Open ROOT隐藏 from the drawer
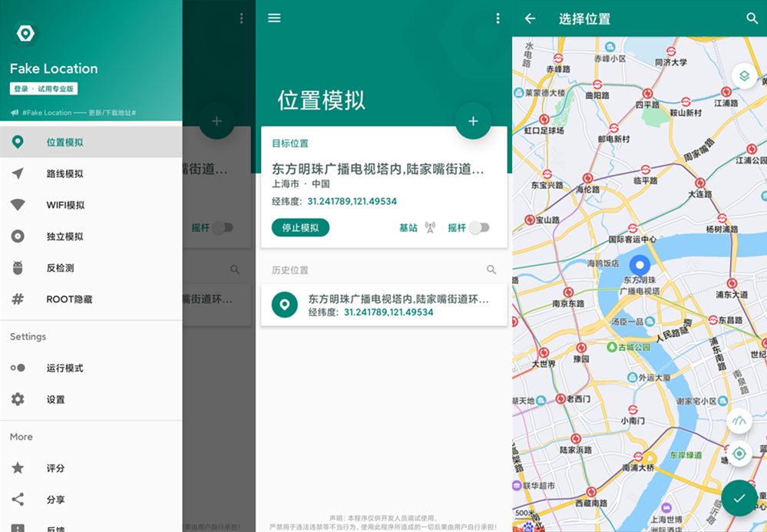Screen dimensions: 767x532 [x=91, y=299]
